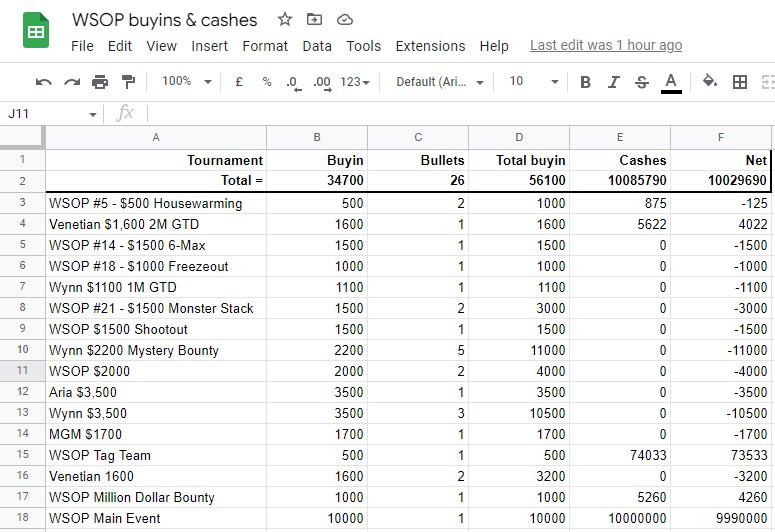The image size is (775, 532).
Task: Select the net total cell 10029690
Action: point(721,180)
